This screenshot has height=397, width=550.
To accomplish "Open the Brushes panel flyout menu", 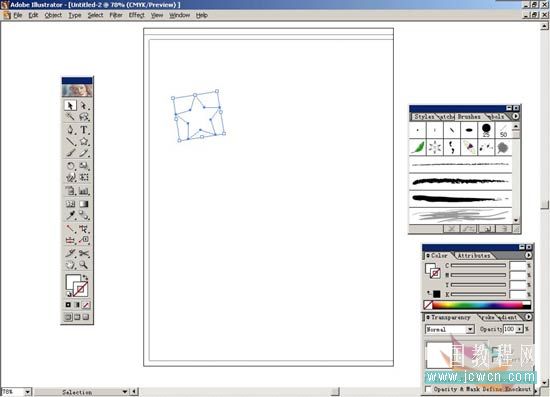I will [515, 116].
